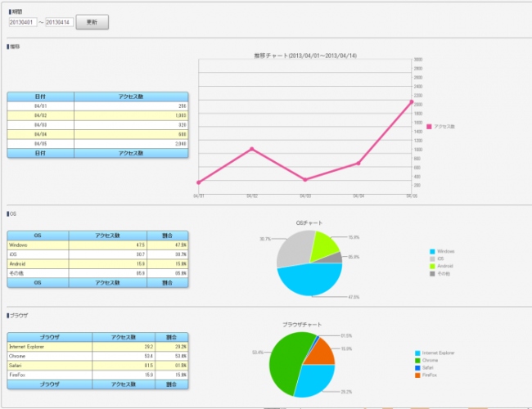Click the 04/05 date cell in trend table
Screen dimensions: 532x409
(x=40, y=144)
